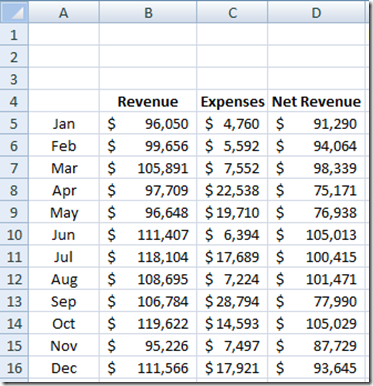Click the net revenue cell showing 105,029
The width and height of the screenshot is (373, 386).
click(316, 324)
